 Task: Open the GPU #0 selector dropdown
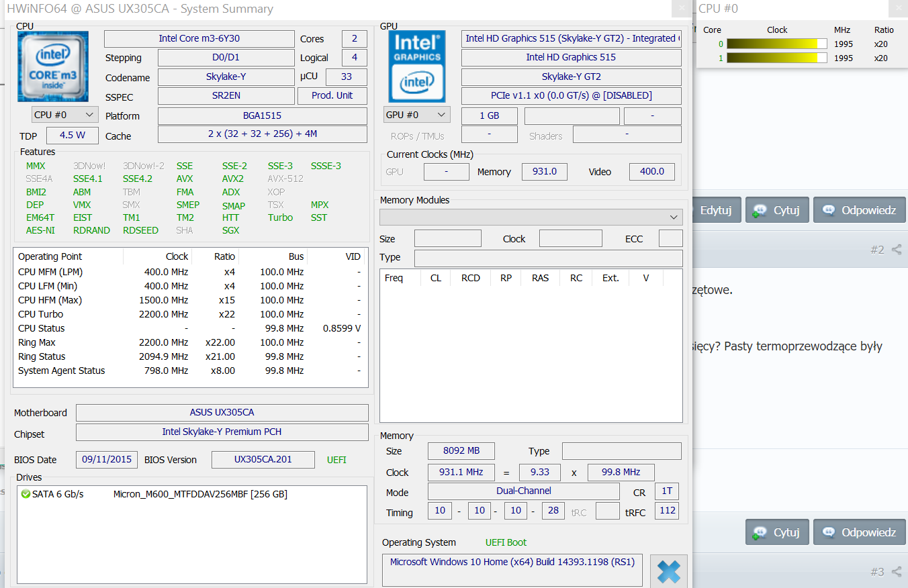417,115
